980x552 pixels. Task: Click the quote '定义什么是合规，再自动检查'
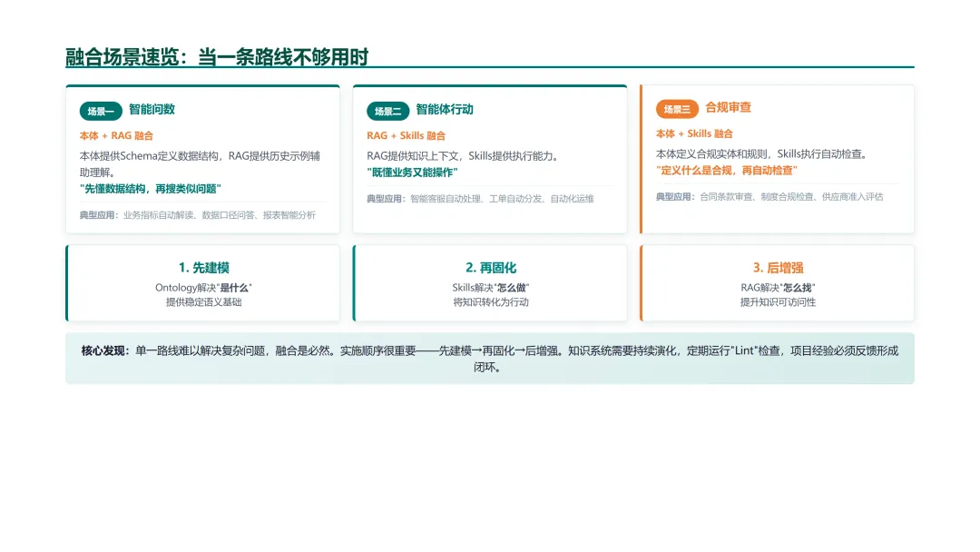click(x=726, y=171)
